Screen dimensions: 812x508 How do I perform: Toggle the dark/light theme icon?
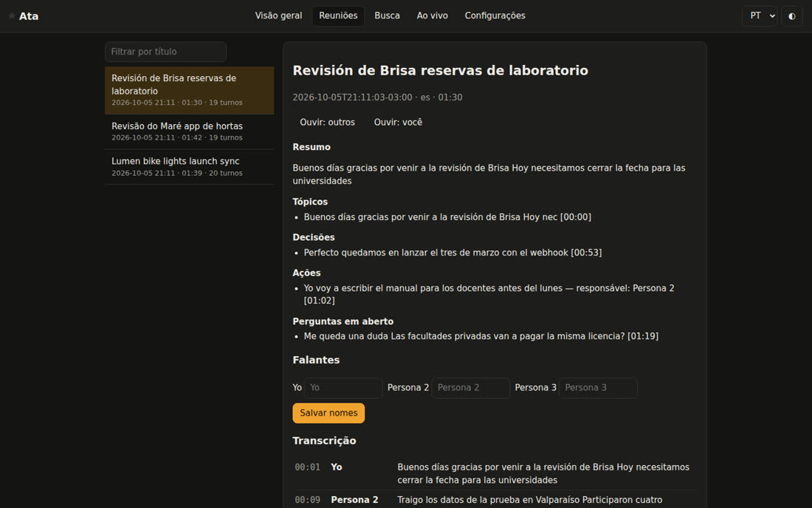[792, 16]
